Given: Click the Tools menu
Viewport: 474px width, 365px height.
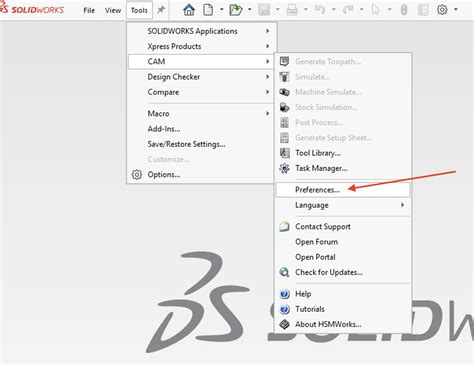Looking at the screenshot, I should tap(139, 10).
